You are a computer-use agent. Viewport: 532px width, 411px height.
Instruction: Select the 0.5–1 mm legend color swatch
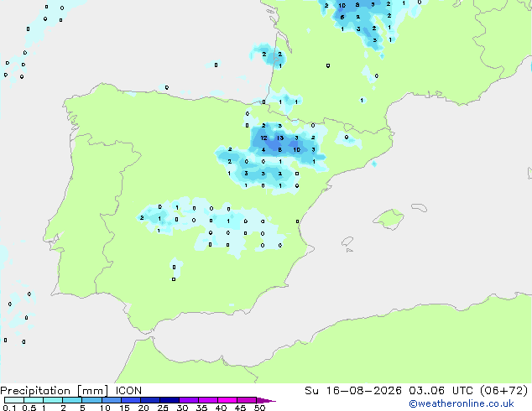[x=34, y=400]
